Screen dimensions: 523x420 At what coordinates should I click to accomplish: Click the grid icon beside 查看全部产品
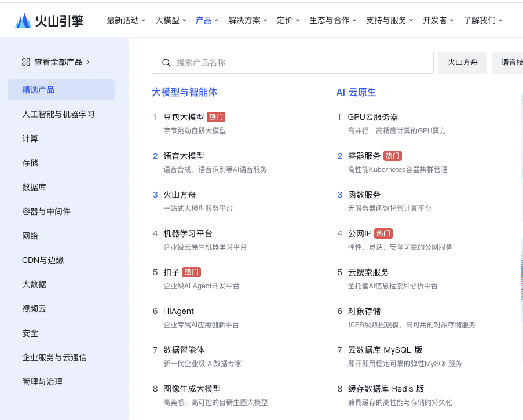[26, 62]
